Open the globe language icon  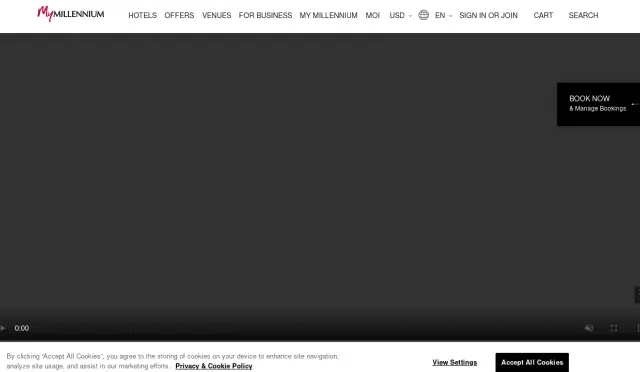[x=424, y=15]
